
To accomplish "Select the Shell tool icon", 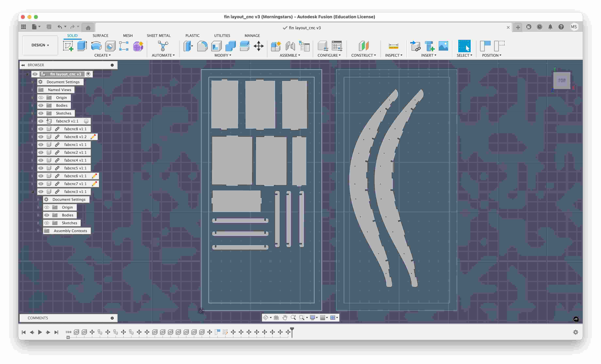I will tap(216, 46).
